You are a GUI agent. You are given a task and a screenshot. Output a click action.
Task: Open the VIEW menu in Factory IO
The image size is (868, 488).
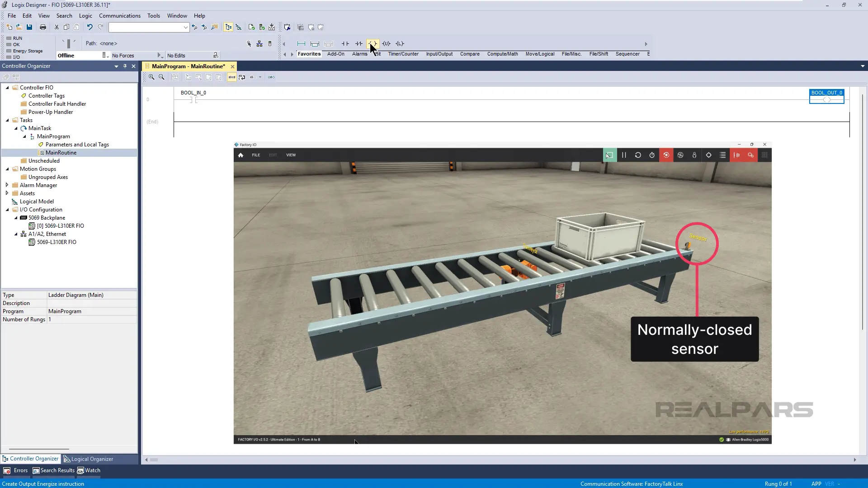click(x=291, y=155)
